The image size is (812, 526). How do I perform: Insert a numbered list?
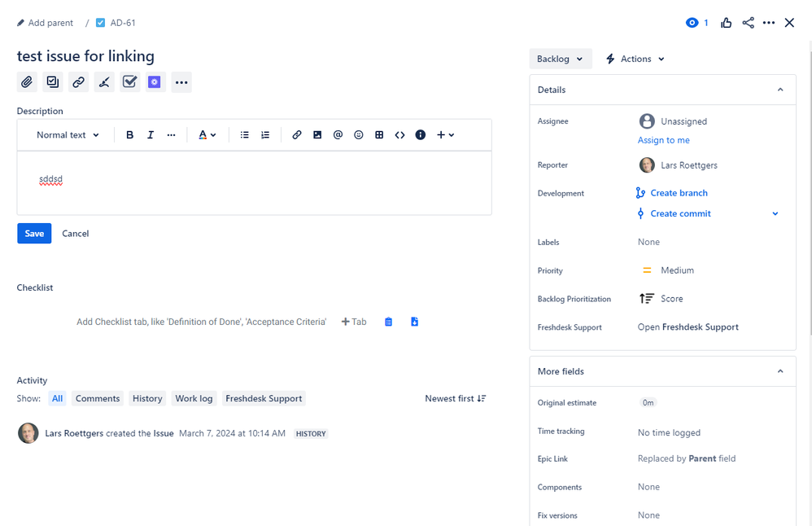(265, 134)
